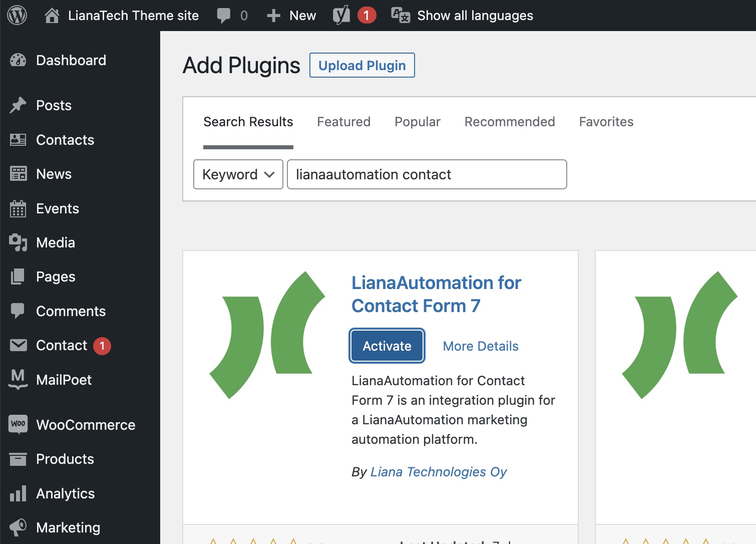Open the New content menu

[x=292, y=16]
